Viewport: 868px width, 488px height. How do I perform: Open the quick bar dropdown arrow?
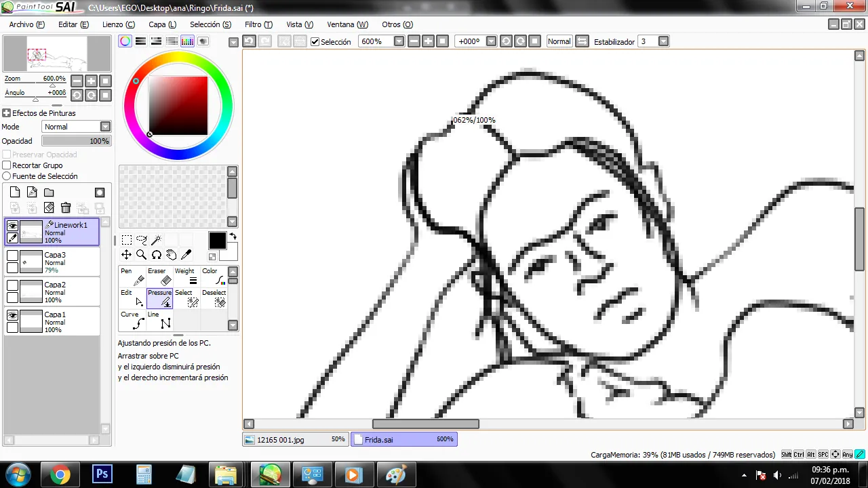(234, 42)
